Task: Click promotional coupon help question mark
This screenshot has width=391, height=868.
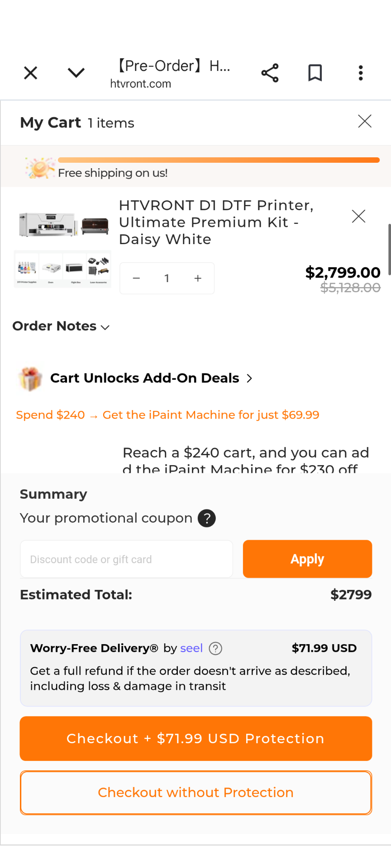Action: (207, 518)
